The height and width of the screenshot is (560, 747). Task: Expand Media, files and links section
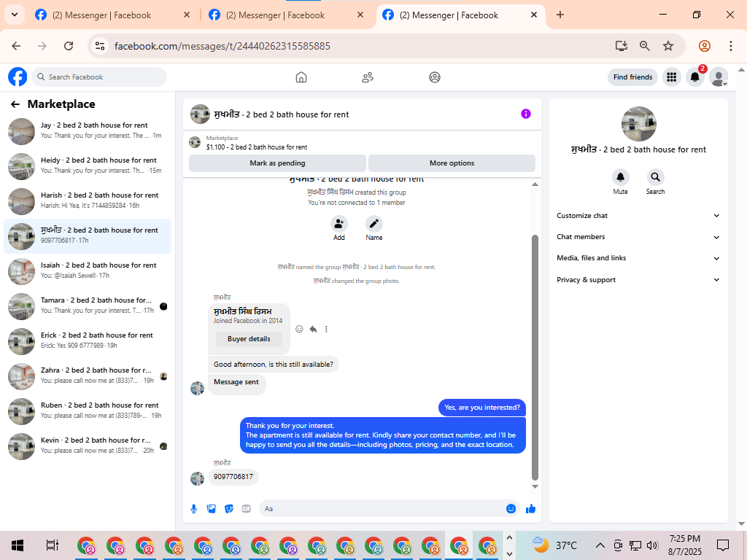[638, 258]
